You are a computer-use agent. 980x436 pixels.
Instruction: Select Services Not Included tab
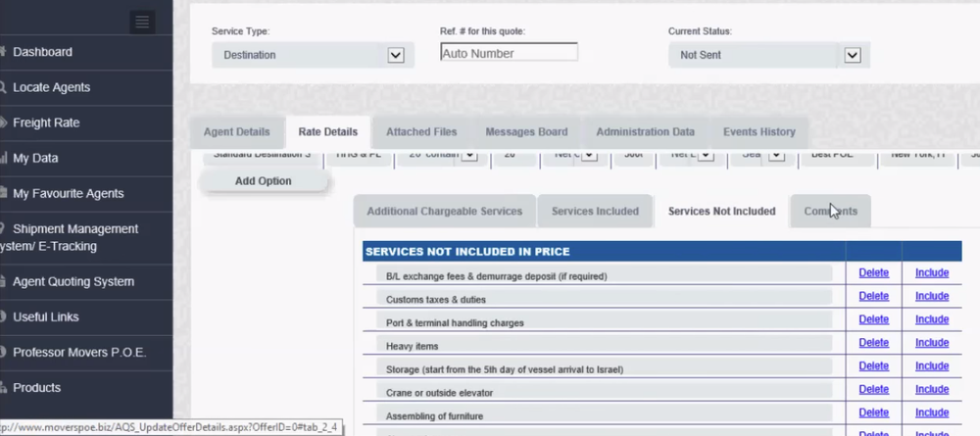coord(722,211)
